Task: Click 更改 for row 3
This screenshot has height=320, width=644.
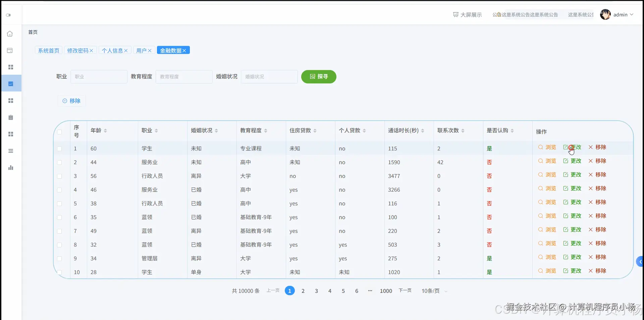Action: [572, 175]
